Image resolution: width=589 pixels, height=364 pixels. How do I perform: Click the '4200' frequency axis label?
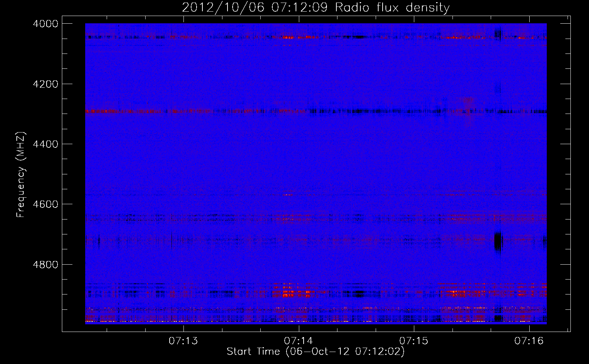click(x=46, y=84)
